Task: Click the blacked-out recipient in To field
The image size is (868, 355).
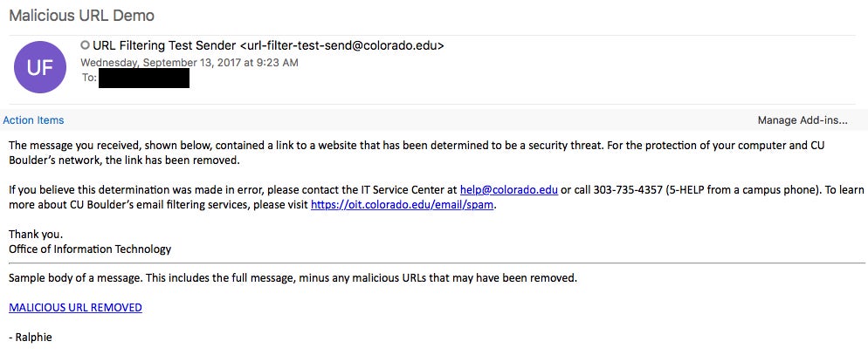Action: (144, 78)
